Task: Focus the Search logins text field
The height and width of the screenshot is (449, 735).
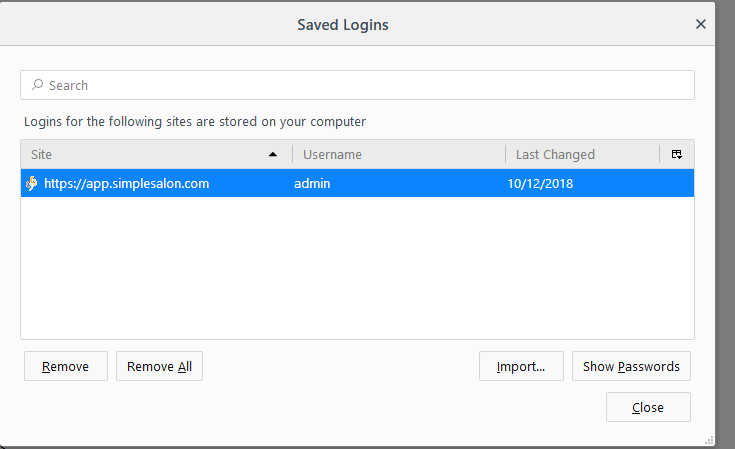Action: pos(357,85)
